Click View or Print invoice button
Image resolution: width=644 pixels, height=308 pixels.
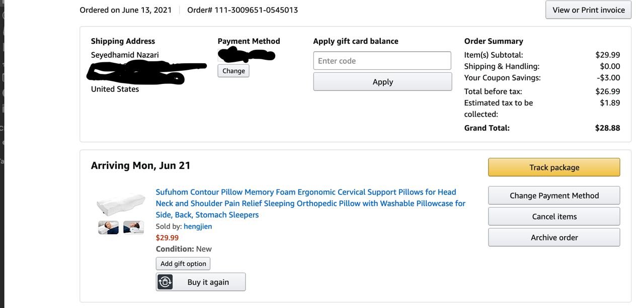point(588,10)
